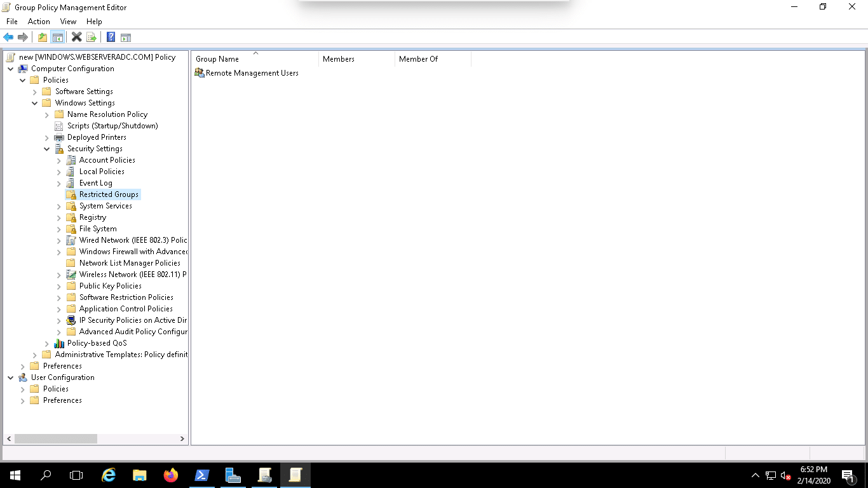
Task: Open Task View from the taskbar
Action: click(76, 475)
